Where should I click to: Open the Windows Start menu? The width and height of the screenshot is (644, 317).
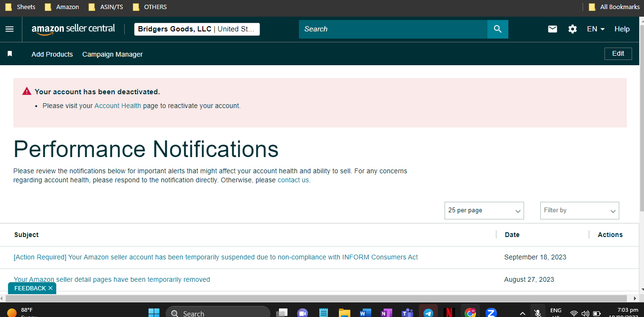tap(154, 313)
